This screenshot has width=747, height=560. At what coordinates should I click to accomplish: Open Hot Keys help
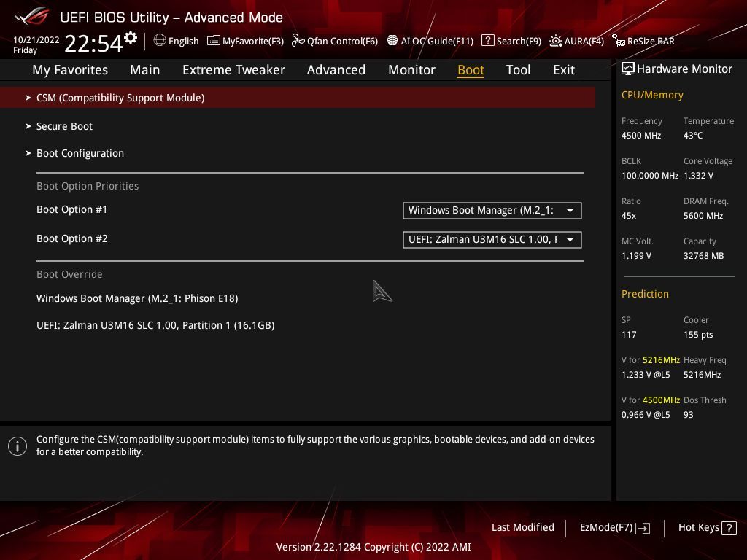coord(698,528)
